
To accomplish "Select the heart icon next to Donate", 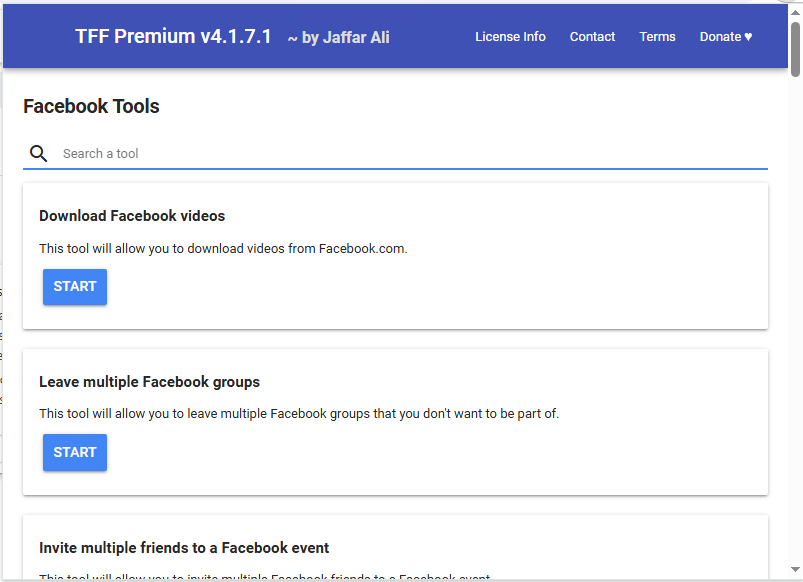I will click(x=746, y=36).
